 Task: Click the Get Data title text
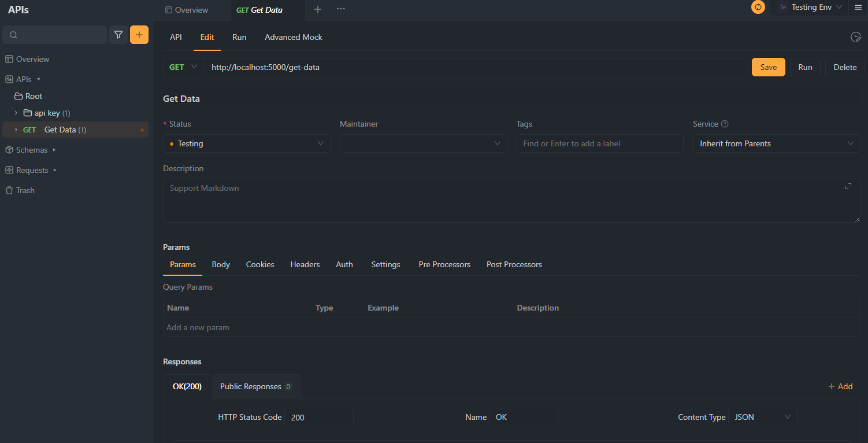(181, 99)
